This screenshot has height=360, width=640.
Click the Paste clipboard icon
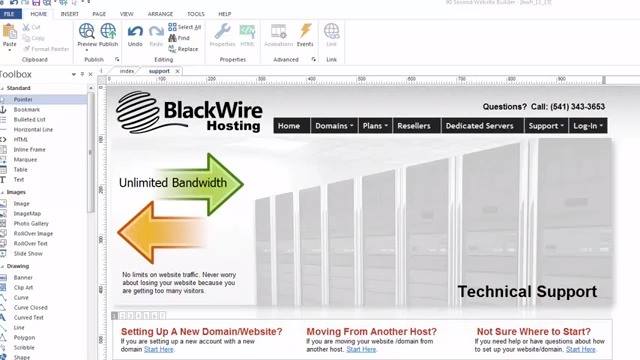[9, 36]
